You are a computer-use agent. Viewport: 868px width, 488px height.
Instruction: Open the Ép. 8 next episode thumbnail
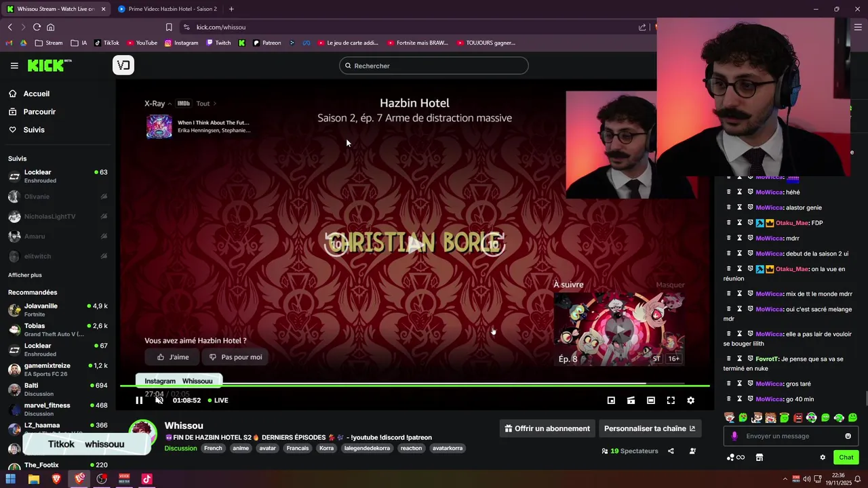point(619,329)
